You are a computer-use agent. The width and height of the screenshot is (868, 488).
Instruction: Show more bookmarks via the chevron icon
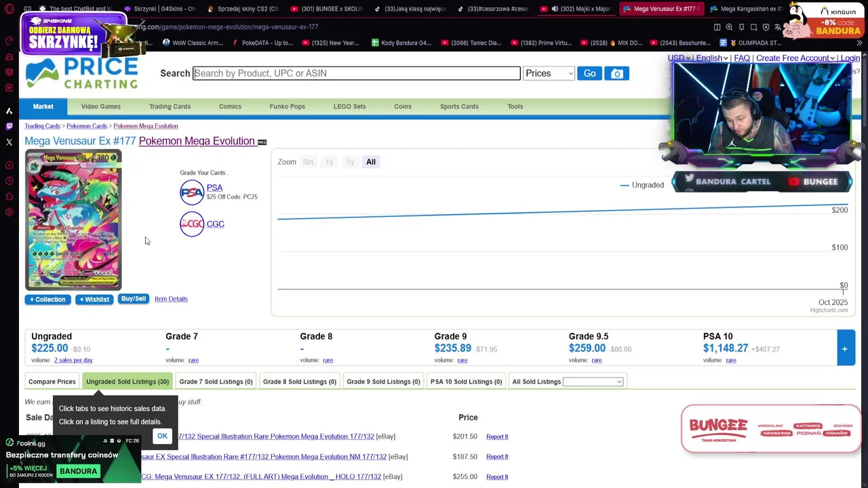tap(859, 43)
